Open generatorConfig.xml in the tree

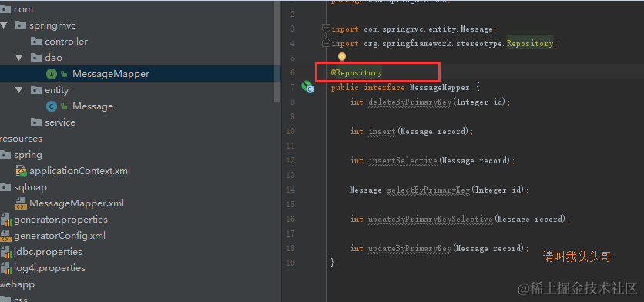pyautogui.click(x=59, y=236)
